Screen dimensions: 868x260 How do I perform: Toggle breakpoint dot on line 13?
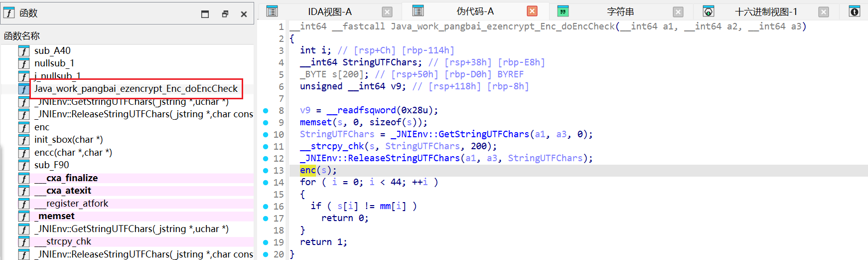[x=266, y=171]
